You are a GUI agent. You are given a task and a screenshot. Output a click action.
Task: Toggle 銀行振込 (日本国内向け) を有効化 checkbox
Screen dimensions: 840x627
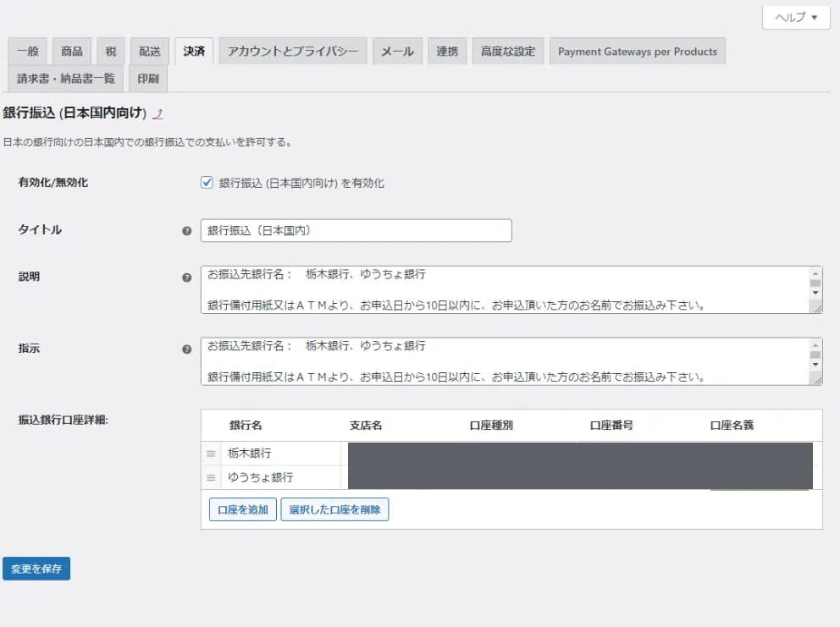click(207, 183)
